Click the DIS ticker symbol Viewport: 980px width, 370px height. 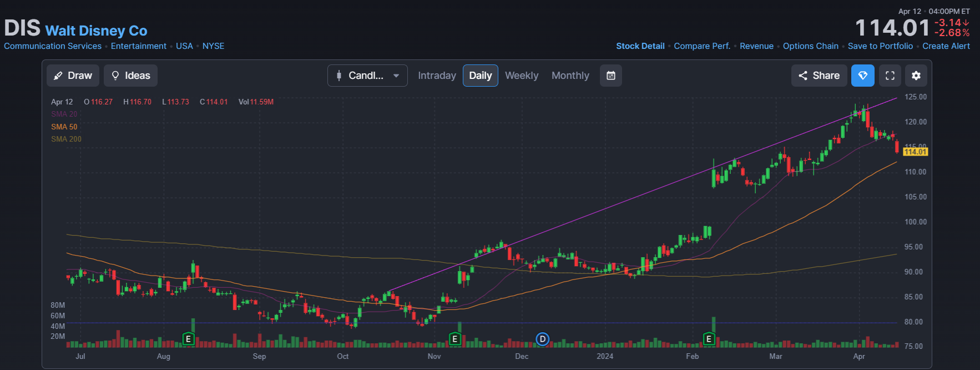point(22,28)
